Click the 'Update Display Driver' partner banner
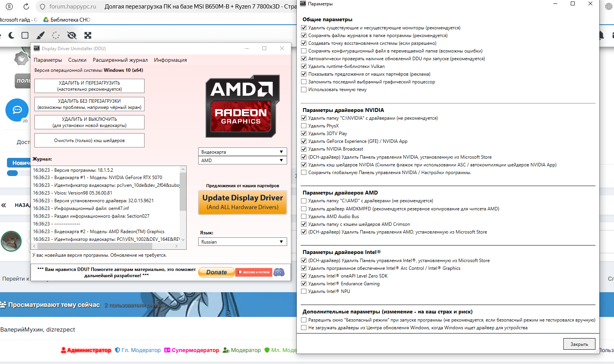Screen dimensions: 614x364 point(242,202)
